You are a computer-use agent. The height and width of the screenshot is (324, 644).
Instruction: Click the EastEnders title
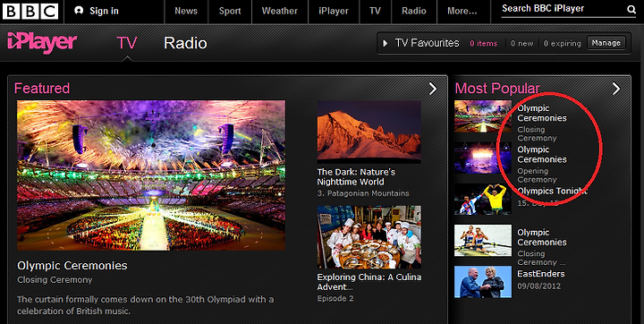pyautogui.click(x=541, y=274)
